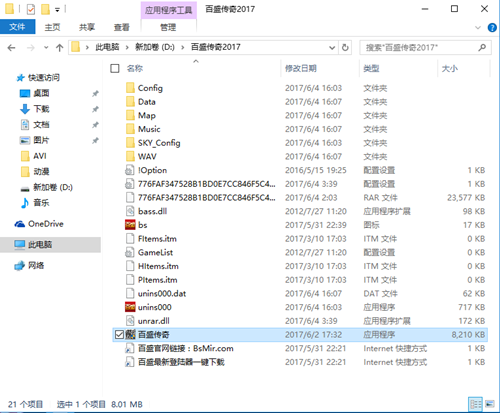This screenshot has height=413, width=500.
Task: Open the help question mark icon
Action: 492,28
